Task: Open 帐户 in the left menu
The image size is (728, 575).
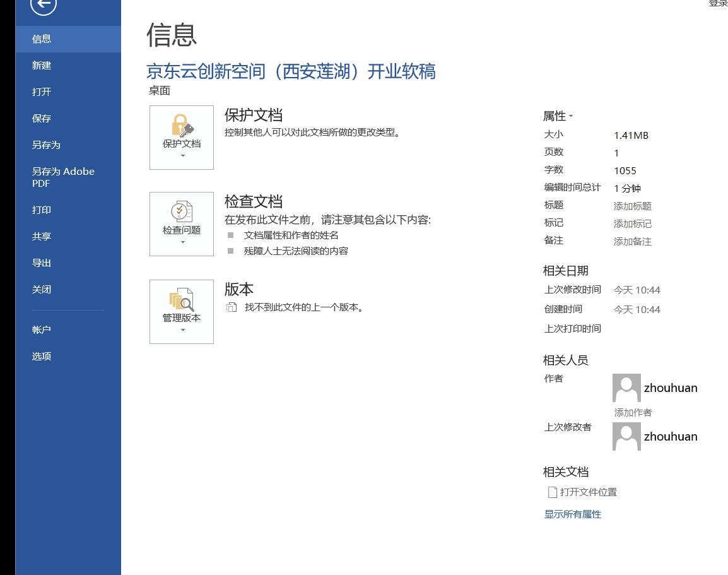Action: click(68, 329)
